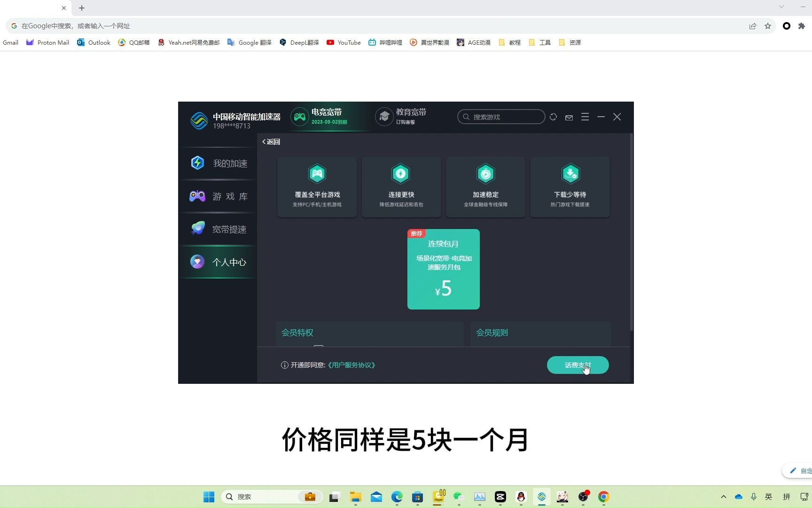Minimize the accelerator window
The width and height of the screenshot is (812, 508).
coord(601,117)
